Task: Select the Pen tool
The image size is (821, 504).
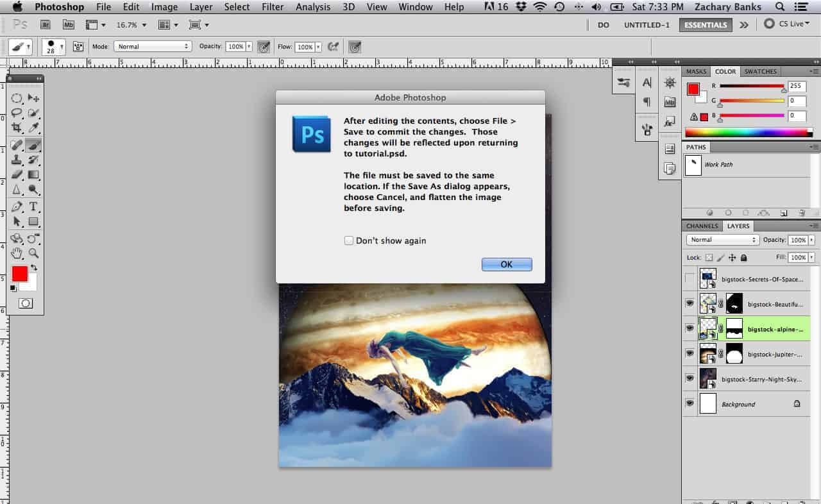Action: click(x=17, y=206)
